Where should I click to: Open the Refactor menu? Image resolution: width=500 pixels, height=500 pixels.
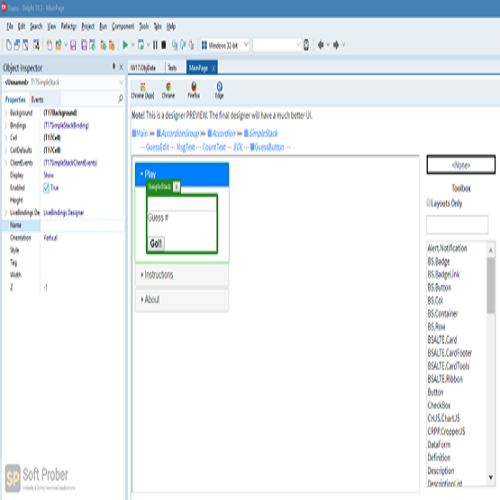point(69,27)
